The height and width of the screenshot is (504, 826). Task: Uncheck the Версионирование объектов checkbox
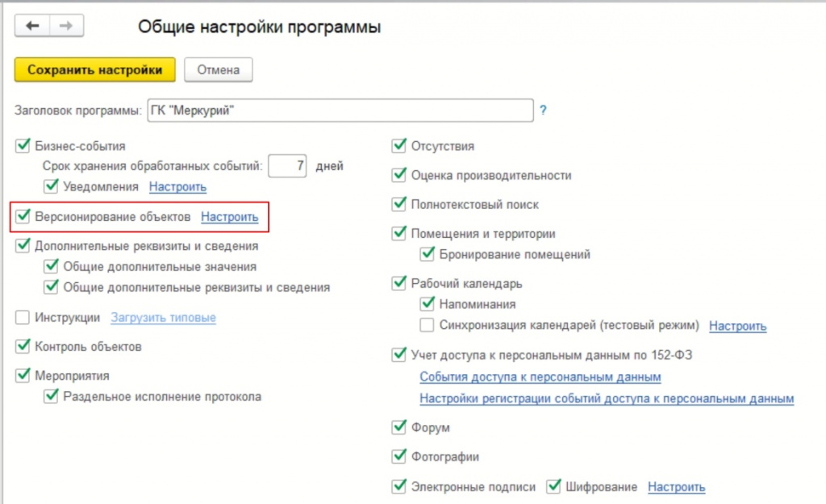[x=23, y=217]
